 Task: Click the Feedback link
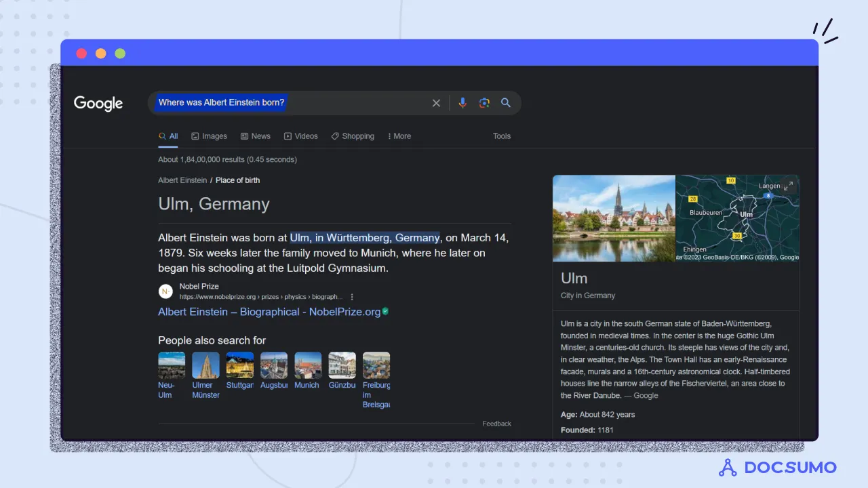[x=497, y=424]
